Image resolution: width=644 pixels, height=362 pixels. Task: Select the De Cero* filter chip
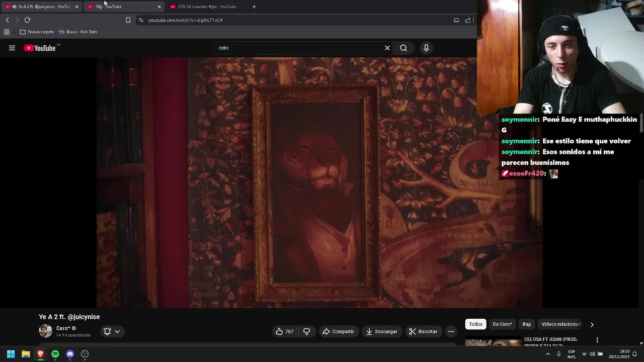coord(502,324)
